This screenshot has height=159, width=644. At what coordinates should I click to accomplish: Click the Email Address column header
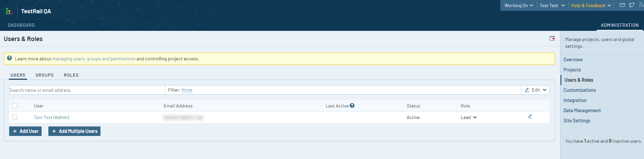[x=178, y=106]
